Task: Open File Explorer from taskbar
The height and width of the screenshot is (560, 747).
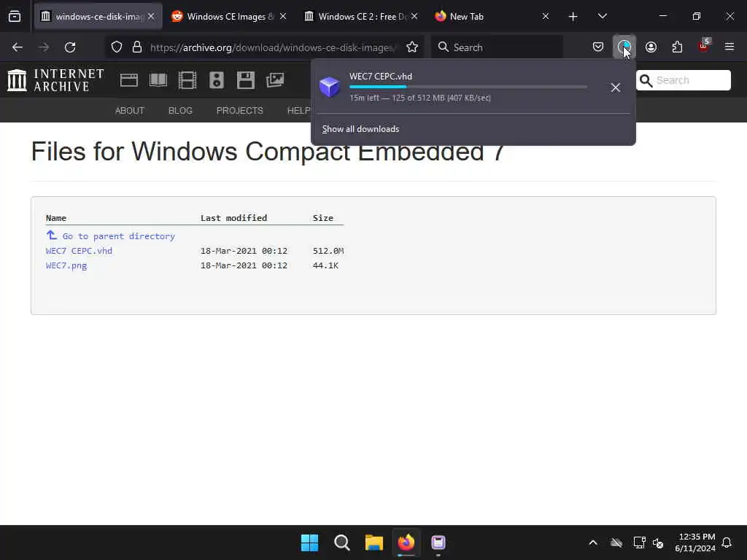Action: click(374, 542)
